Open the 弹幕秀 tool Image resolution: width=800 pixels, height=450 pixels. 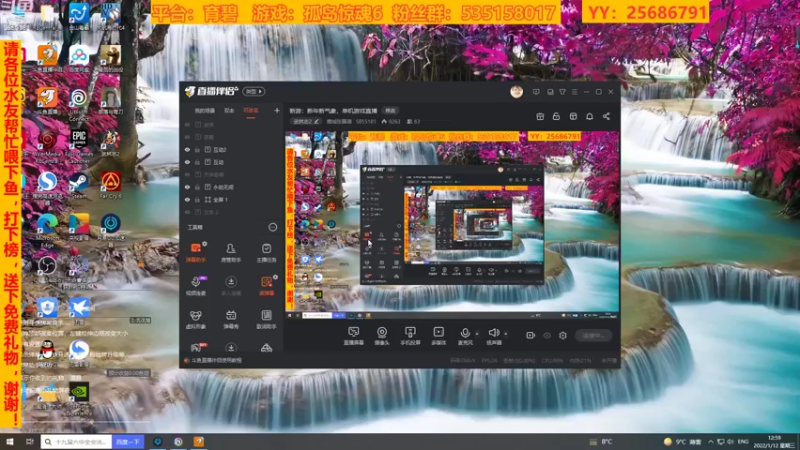tap(231, 319)
